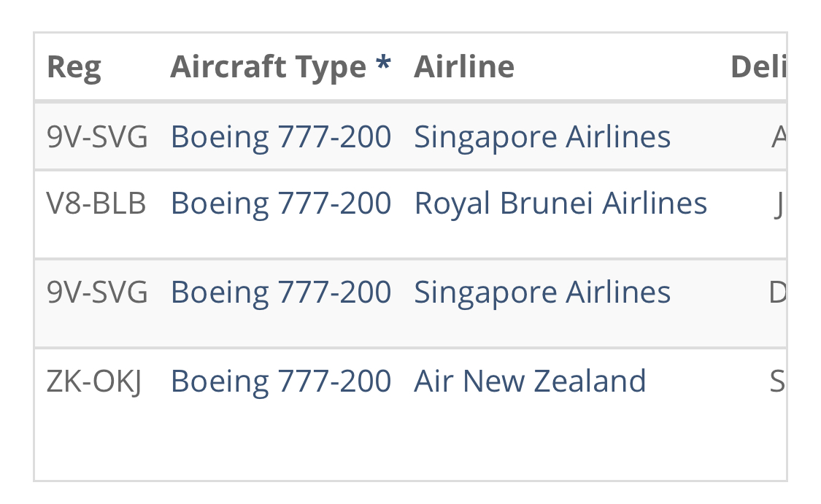
Task: Click the V8-BLB registration cell
Action: [96, 203]
